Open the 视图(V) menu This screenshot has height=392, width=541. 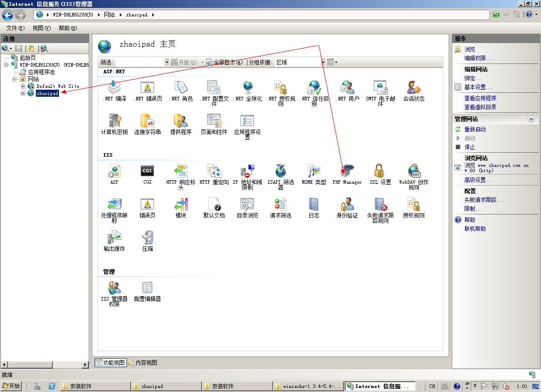(x=42, y=28)
